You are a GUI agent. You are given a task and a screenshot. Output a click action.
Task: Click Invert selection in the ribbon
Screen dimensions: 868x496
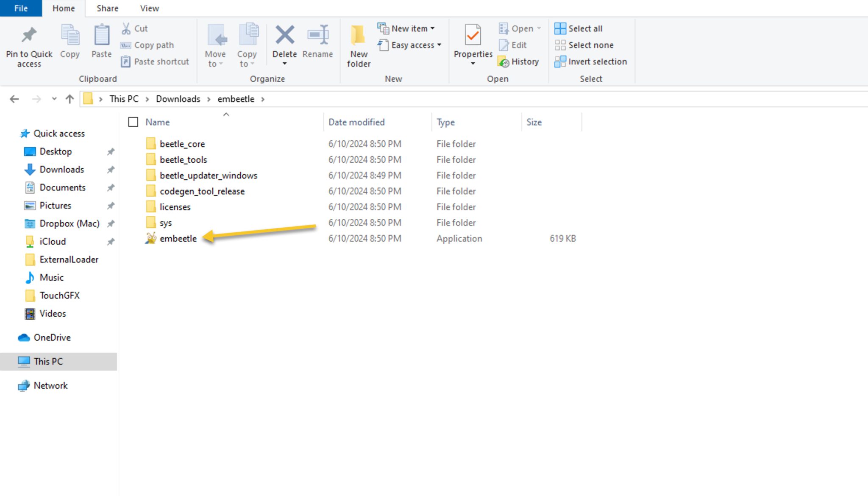click(590, 62)
